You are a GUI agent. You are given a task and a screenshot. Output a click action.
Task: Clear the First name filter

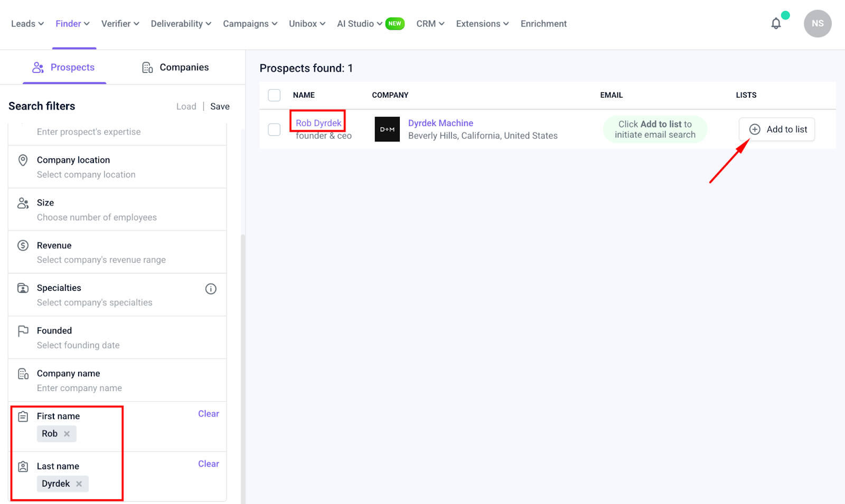tap(209, 414)
